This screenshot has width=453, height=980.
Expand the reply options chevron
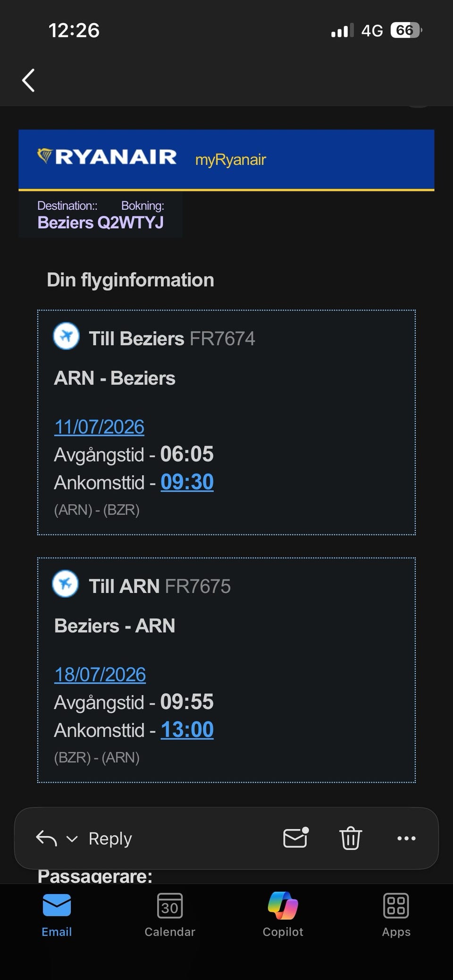[72, 839]
